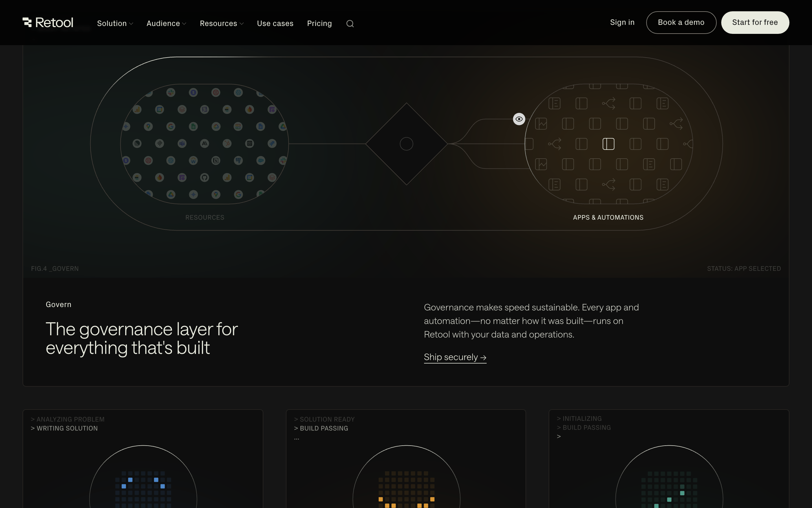Open the search magnifier icon
The image size is (812, 508).
(x=350, y=23)
